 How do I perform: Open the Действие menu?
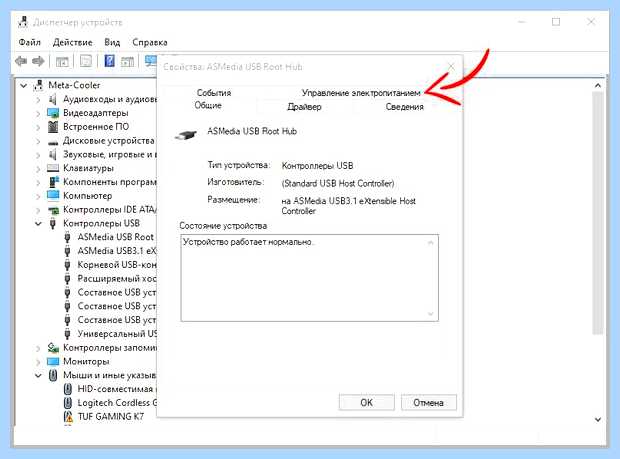pyautogui.click(x=72, y=42)
